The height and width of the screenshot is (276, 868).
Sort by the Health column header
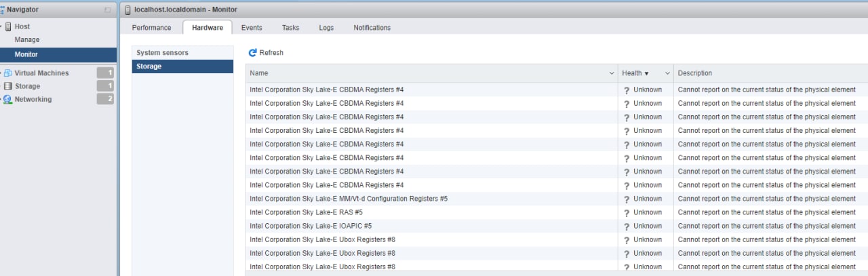(635, 73)
